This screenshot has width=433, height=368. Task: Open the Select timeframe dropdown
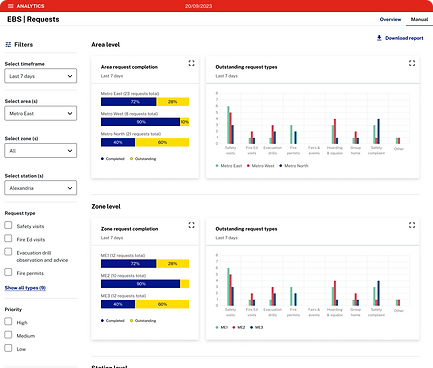click(41, 76)
